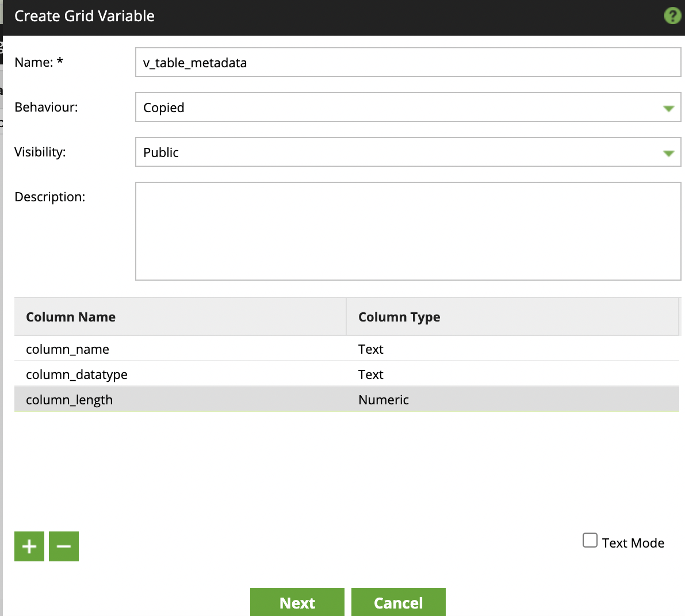Add a new column with plus button
This screenshot has width=685, height=616.
29,546
